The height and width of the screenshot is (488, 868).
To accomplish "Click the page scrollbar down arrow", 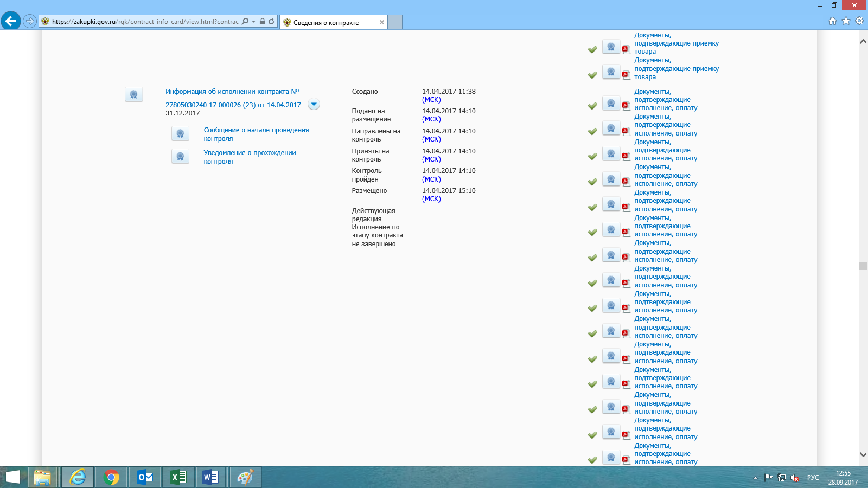I will pyautogui.click(x=863, y=454).
